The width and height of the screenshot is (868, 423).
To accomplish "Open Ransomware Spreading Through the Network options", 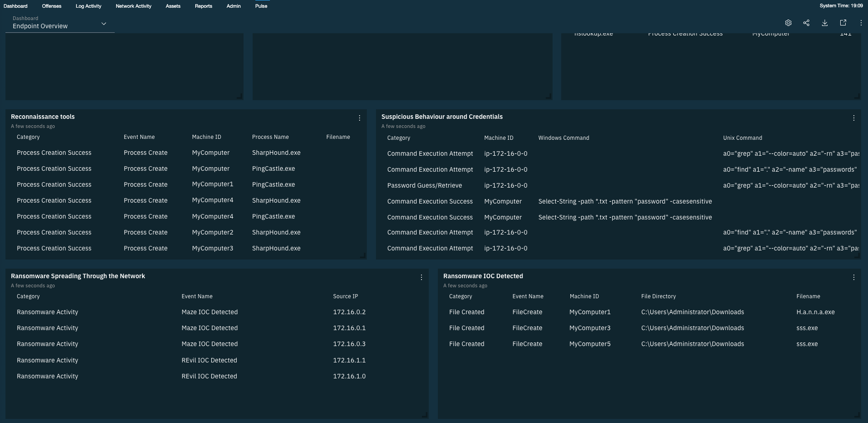I will point(421,277).
